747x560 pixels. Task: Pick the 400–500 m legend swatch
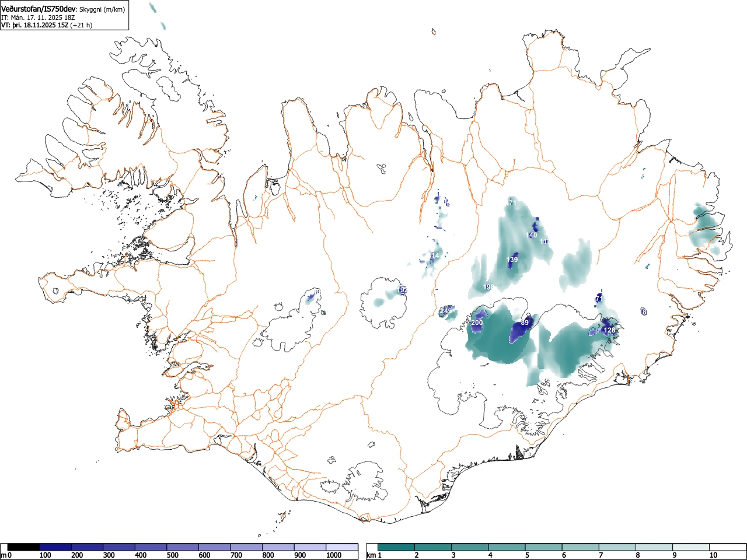[x=151, y=547]
